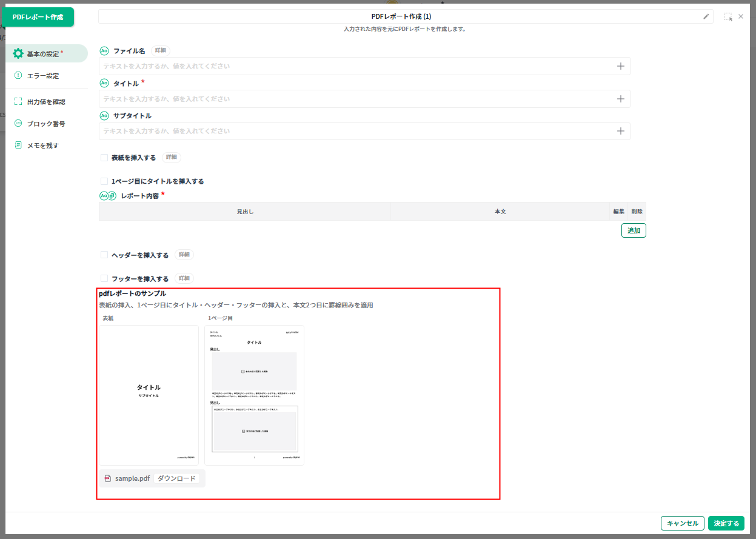Expand 詳細 next to ヘッダーを挿入する

pyautogui.click(x=184, y=255)
